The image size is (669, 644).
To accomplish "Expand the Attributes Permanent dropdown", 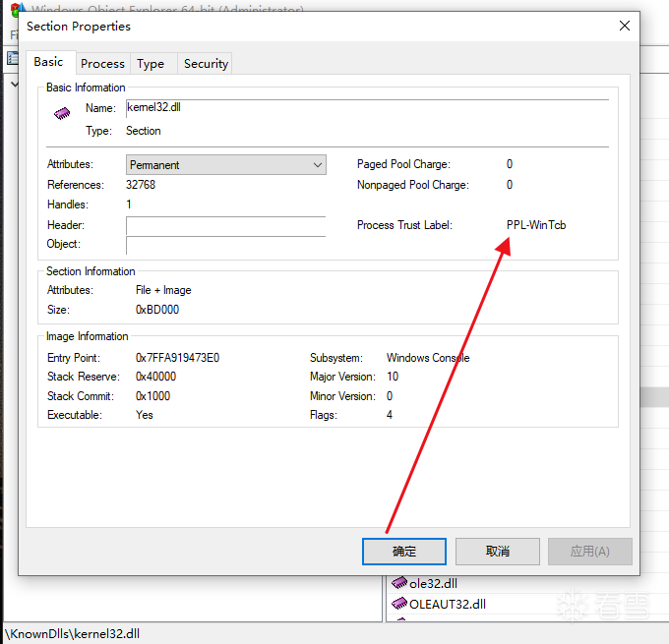I will tap(225, 164).
